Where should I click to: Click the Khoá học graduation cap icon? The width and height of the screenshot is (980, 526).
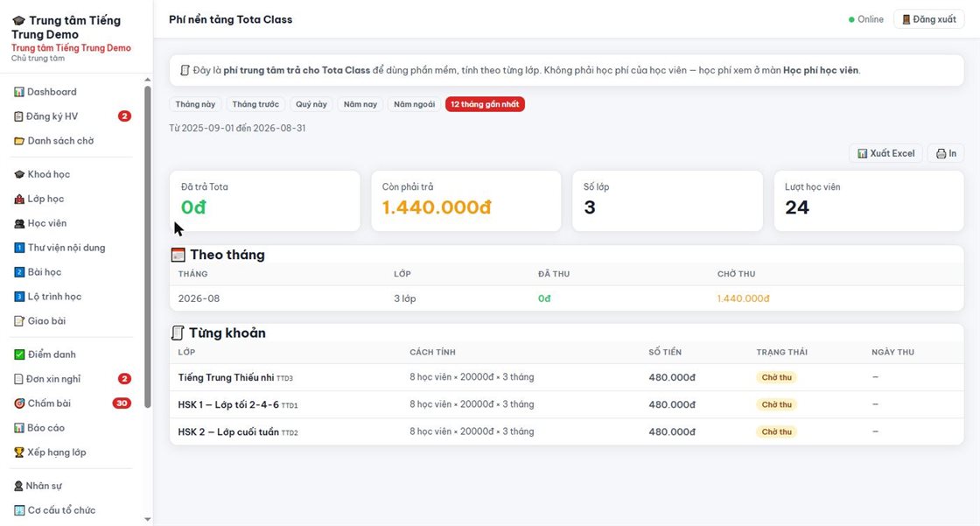(x=19, y=174)
